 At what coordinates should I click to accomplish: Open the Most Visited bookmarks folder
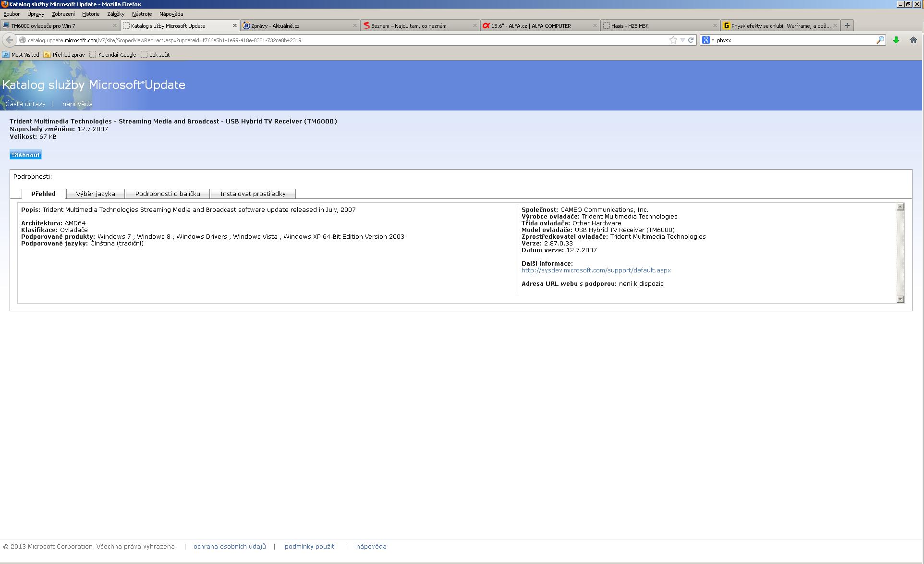click(21, 55)
